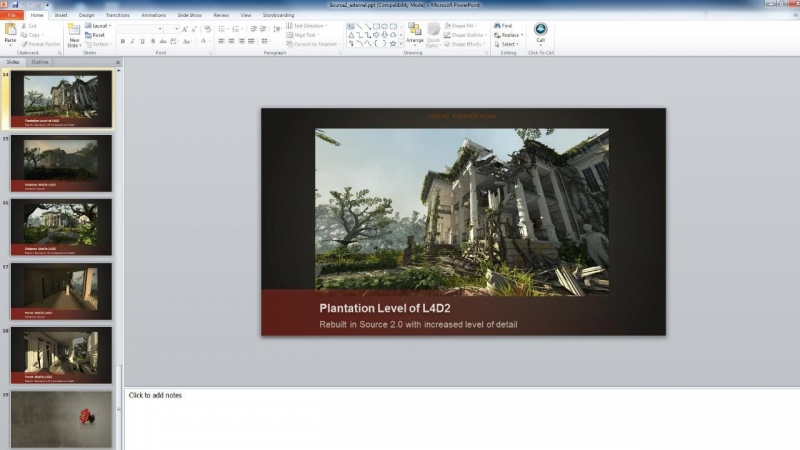Open the Shape Effects menu

click(464, 44)
